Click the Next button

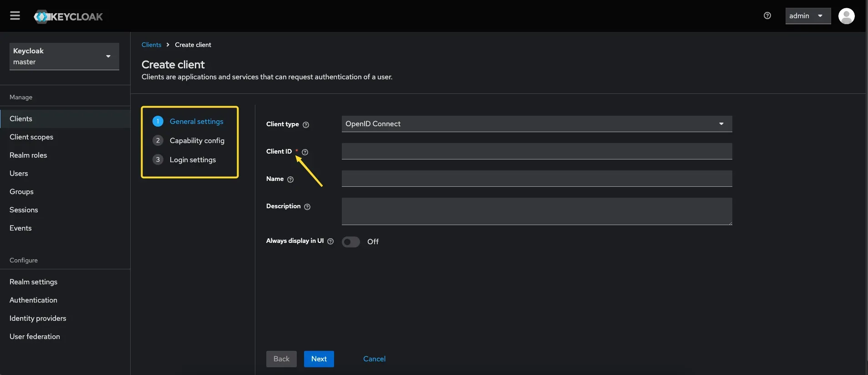pos(319,359)
